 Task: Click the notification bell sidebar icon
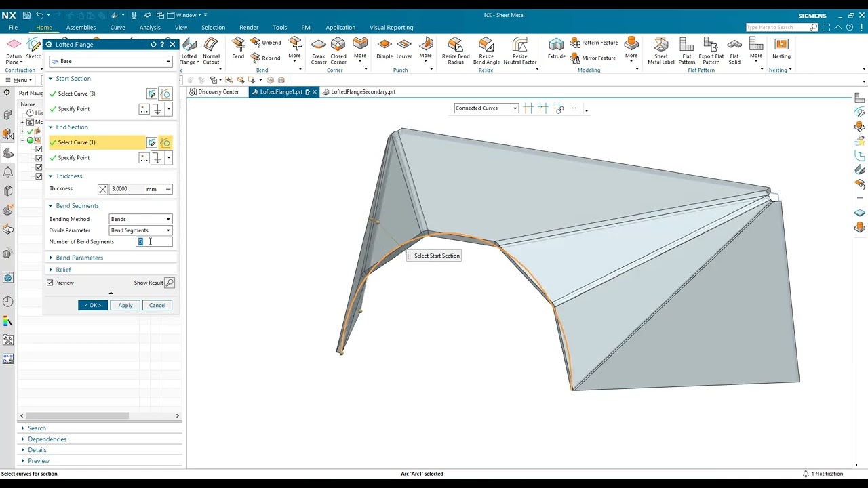[x=7, y=172]
